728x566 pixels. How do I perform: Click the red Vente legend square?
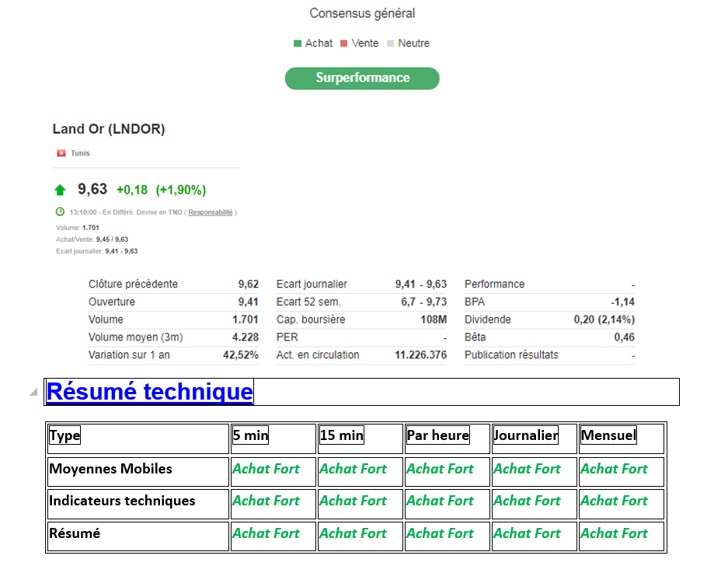tap(344, 44)
